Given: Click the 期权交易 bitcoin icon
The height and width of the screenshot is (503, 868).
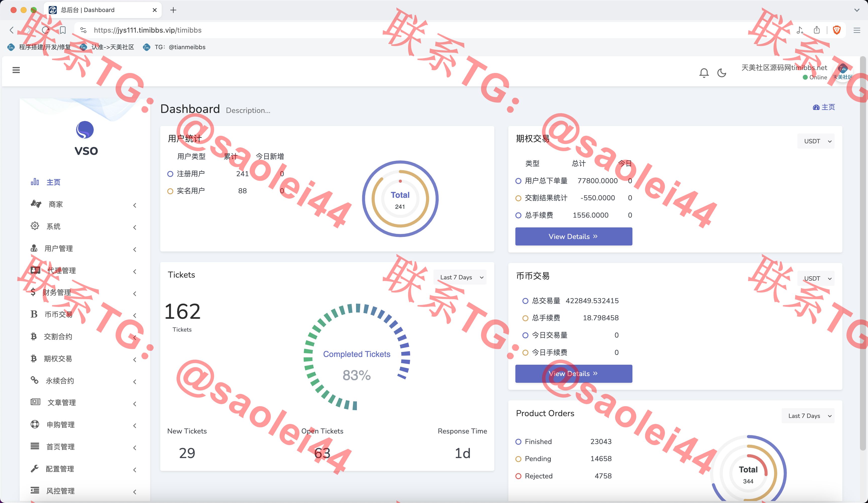Looking at the screenshot, I should [33, 358].
